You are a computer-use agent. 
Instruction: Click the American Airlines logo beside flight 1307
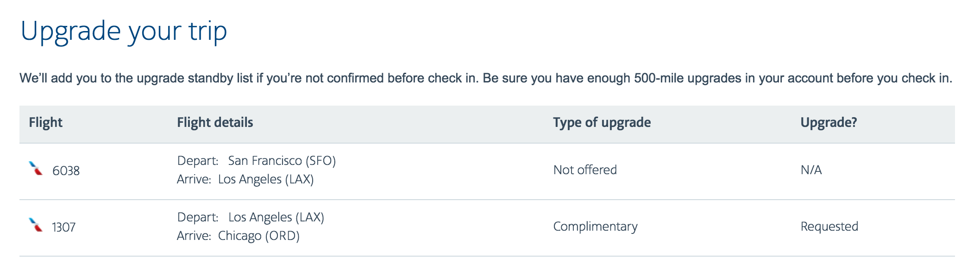coord(36,226)
